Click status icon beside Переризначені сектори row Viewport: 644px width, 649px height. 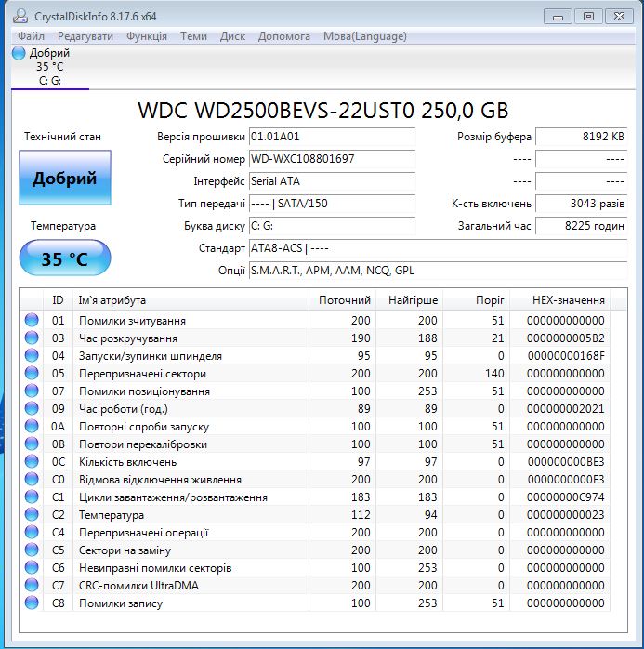tap(32, 373)
